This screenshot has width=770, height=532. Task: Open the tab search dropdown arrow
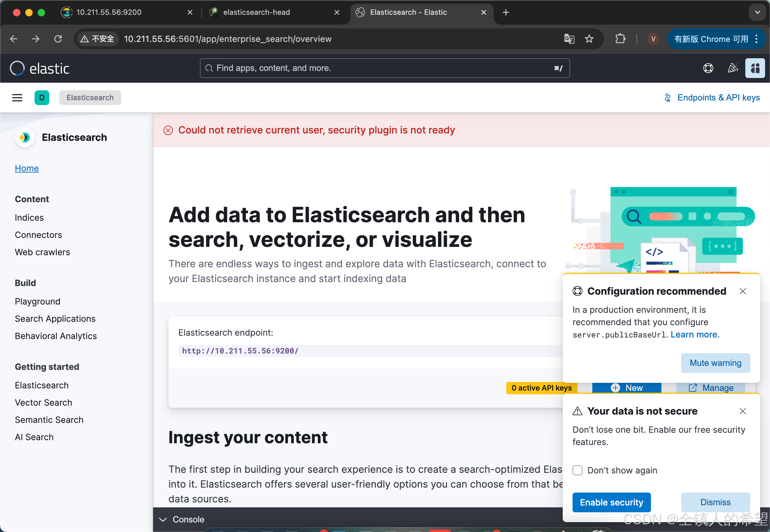click(x=757, y=12)
